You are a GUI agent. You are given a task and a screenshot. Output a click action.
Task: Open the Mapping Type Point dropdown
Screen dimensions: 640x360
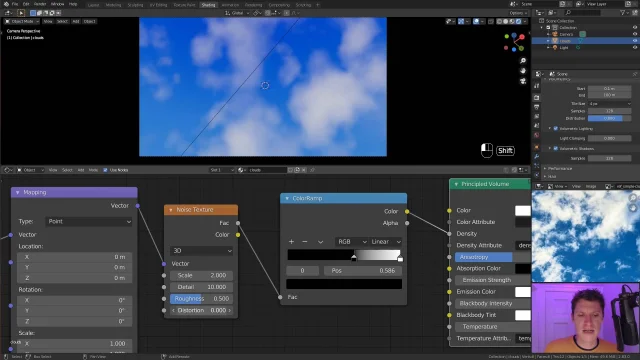[89, 221]
